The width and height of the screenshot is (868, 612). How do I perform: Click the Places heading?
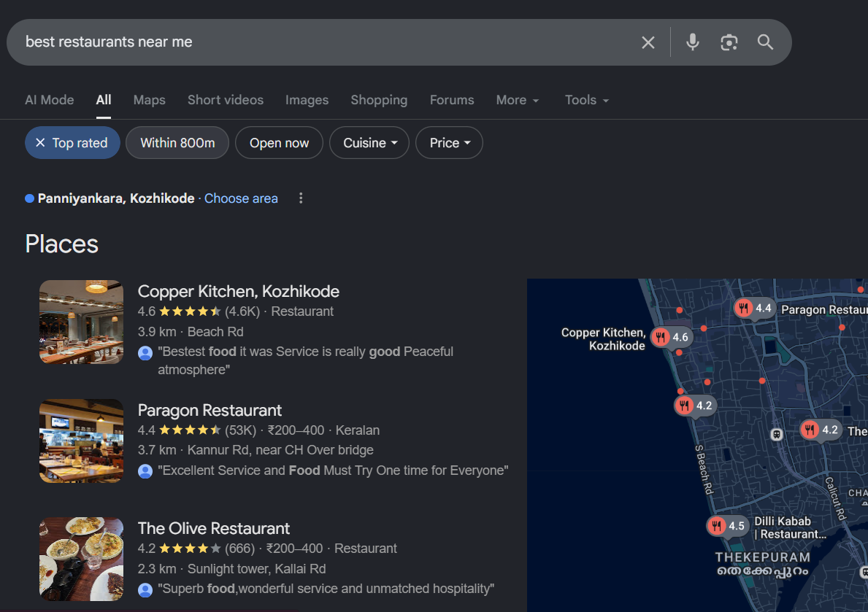click(x=62, y=244)
